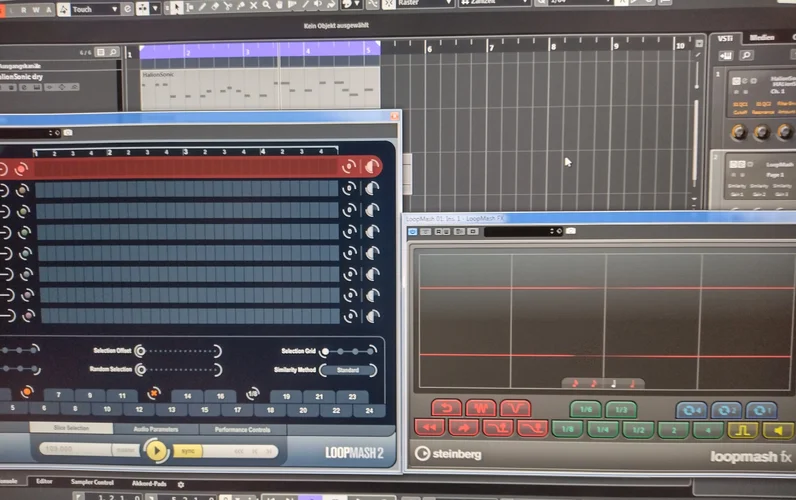Select the hand Comp tool
Image resolution: width=796 pixels, height=500 pixels.
tap(279, 5)
